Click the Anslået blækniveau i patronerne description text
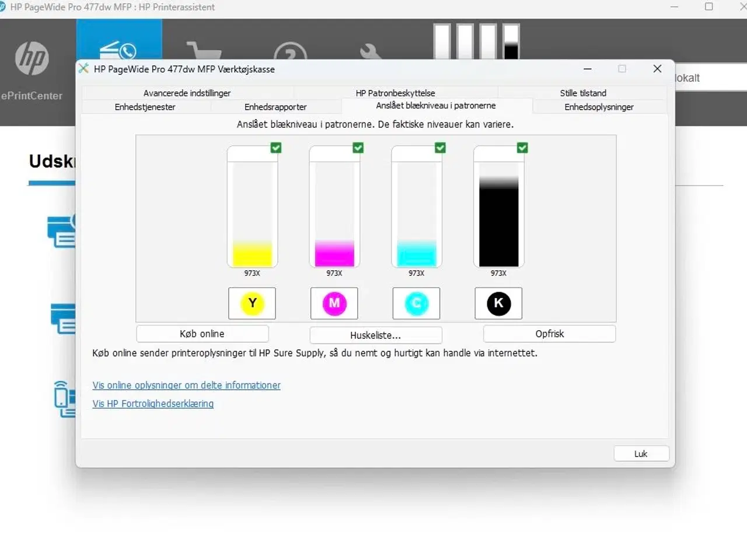This screenshot has height=560, width=747. click(375, 124)
